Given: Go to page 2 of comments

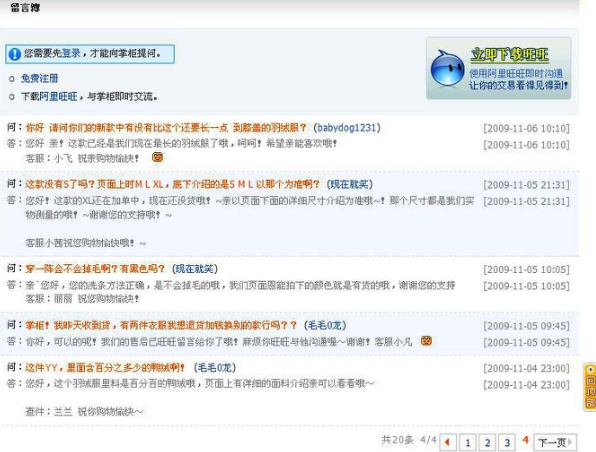Looking at the screenshot, I should [x=487, y=442].
